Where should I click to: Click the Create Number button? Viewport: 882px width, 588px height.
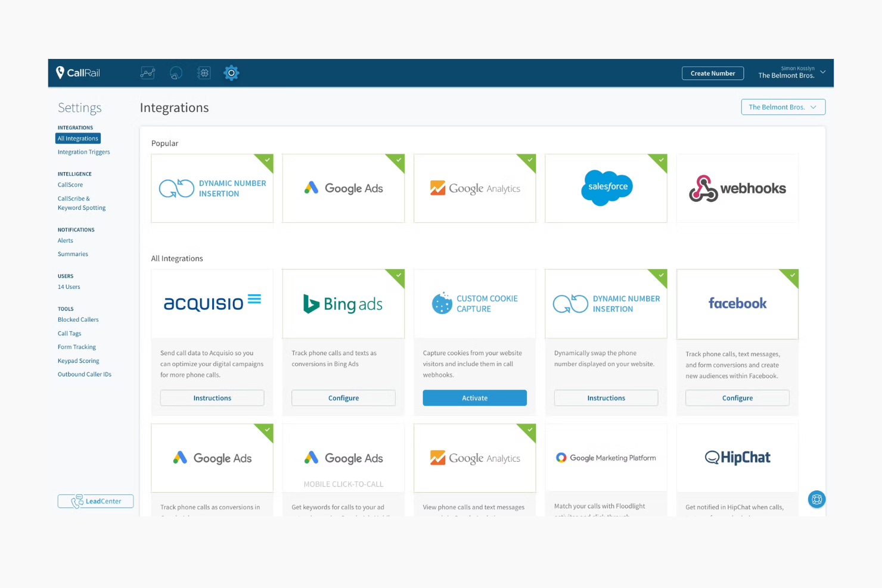pyautogui.click(x=713, y=73)
